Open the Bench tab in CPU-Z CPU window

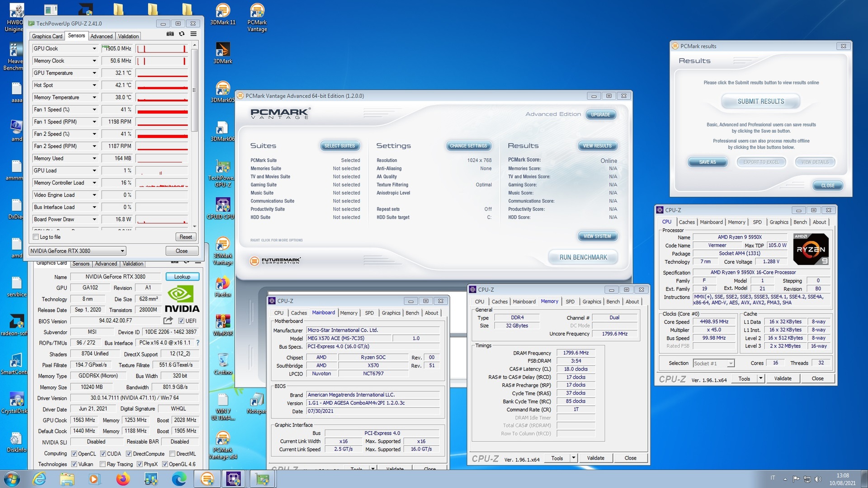(x=800, y=222)
